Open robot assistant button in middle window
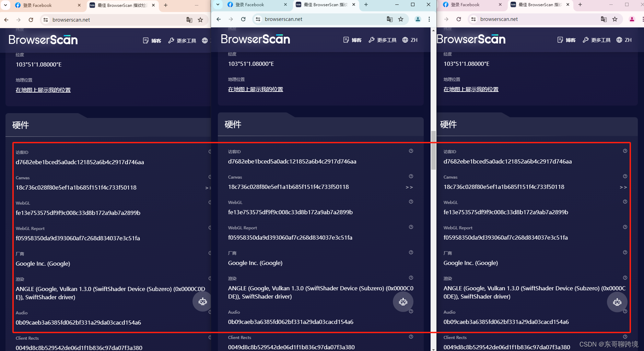This screenshot has width=644, height=351. pos(403,302)
